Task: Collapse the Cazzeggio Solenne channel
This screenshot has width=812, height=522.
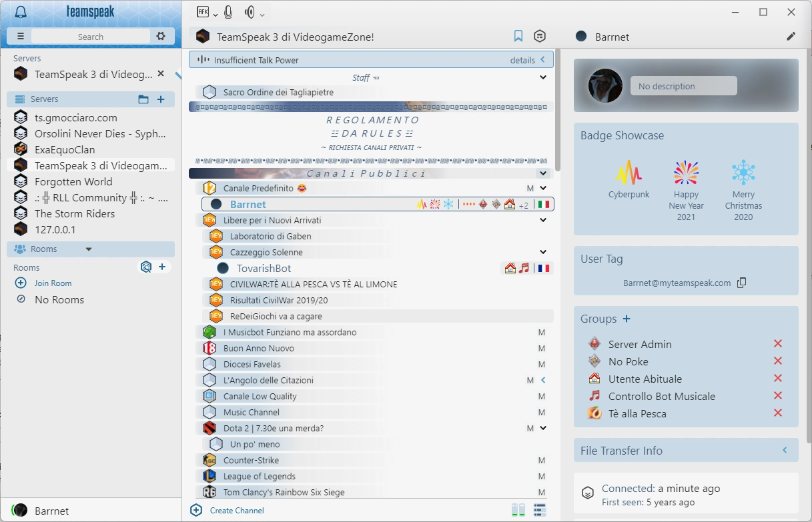Action: point(543,252)
